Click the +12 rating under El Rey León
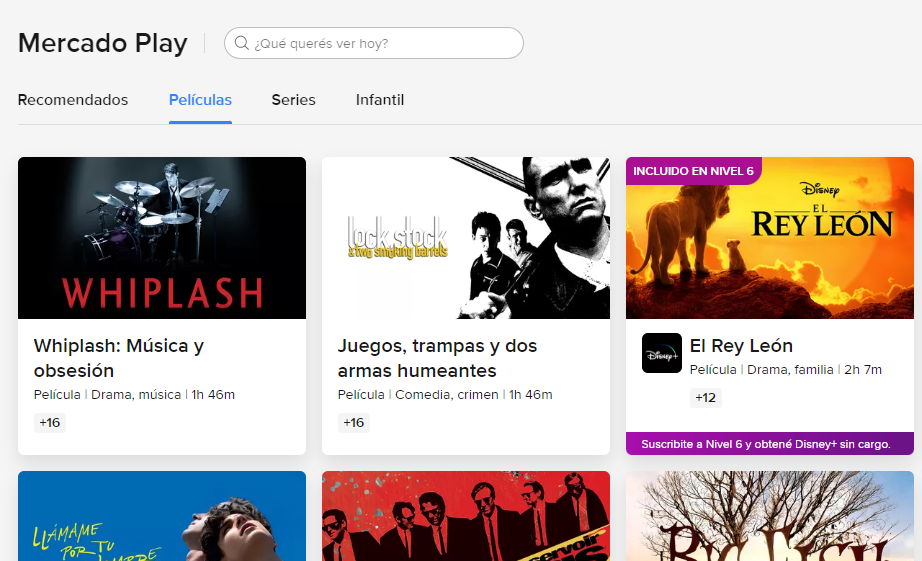The width and height of the screenshot is (922, 561). 706,398
